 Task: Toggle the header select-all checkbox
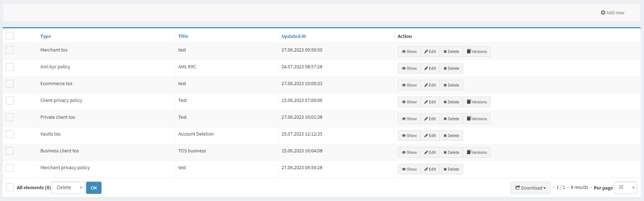(10, 36)
